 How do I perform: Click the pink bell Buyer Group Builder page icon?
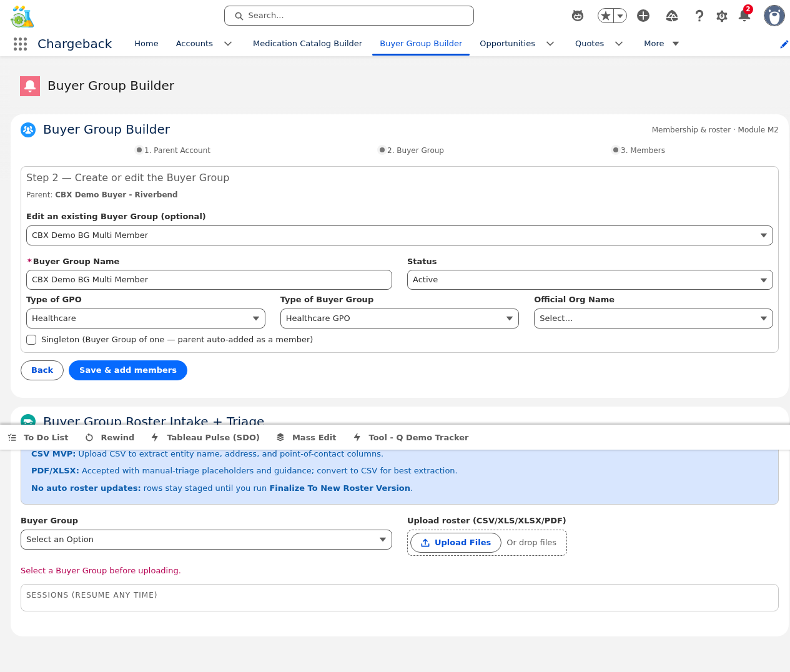[x=30, y=86]
